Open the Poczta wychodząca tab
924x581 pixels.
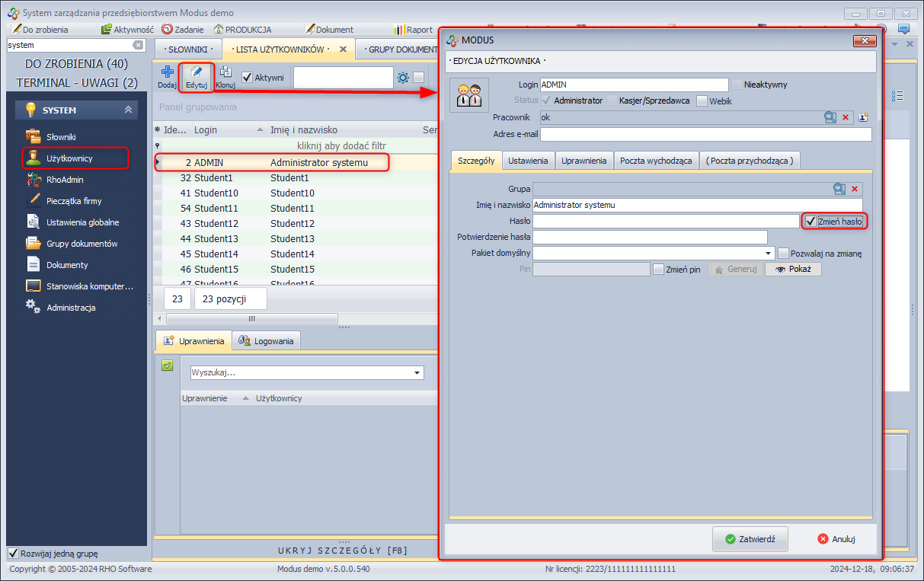[x=656, y=161]
